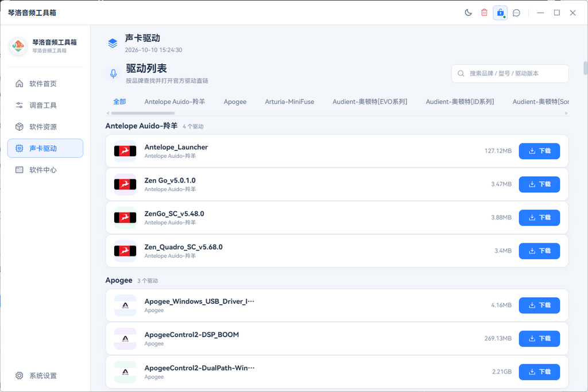Click the Antelope_Launcher logo thumbnail
The width and height of the screenshot is (588, 392).
click(x=125, y=151)
